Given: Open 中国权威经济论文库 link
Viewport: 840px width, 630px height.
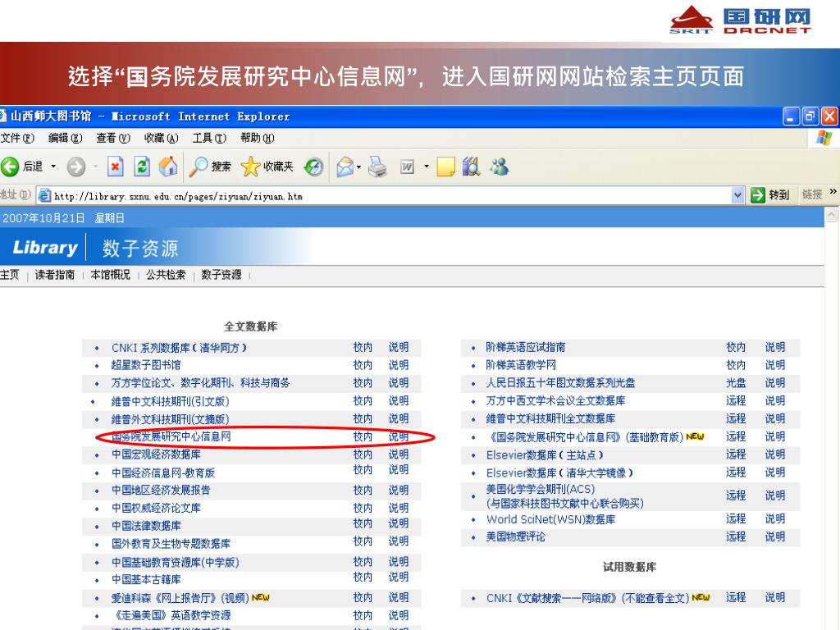Looking at the screenshot, I should (156, 508).
